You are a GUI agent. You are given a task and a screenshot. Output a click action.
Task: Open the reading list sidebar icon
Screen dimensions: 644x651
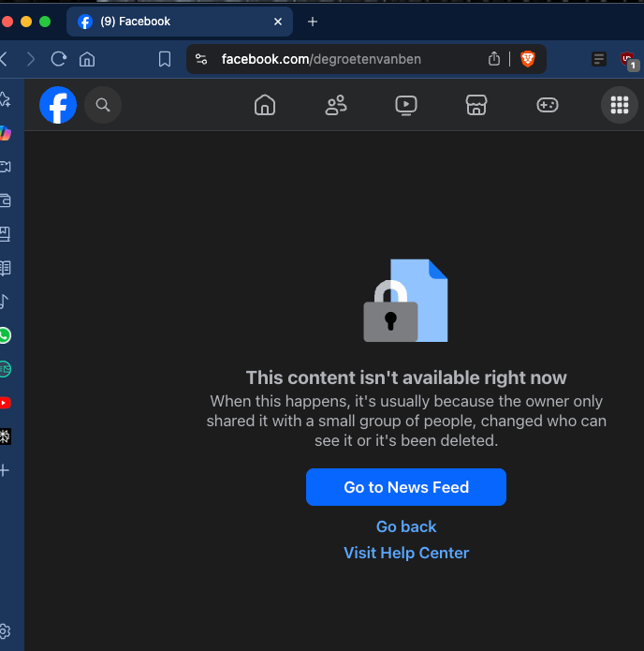click(x=5, y=268)
